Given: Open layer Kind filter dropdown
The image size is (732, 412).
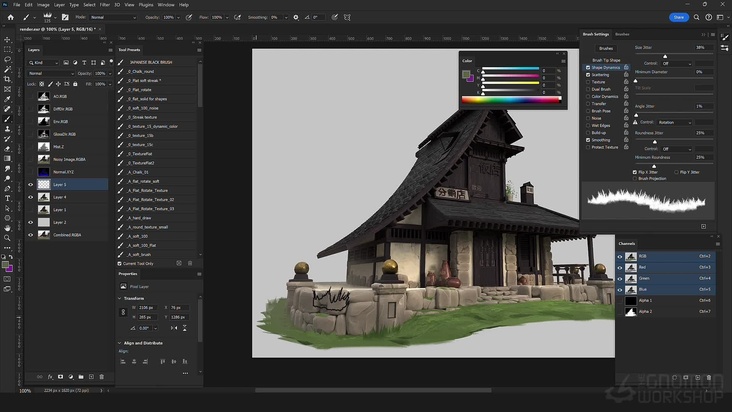Looking at the screenshot, I should click(43, 63).
